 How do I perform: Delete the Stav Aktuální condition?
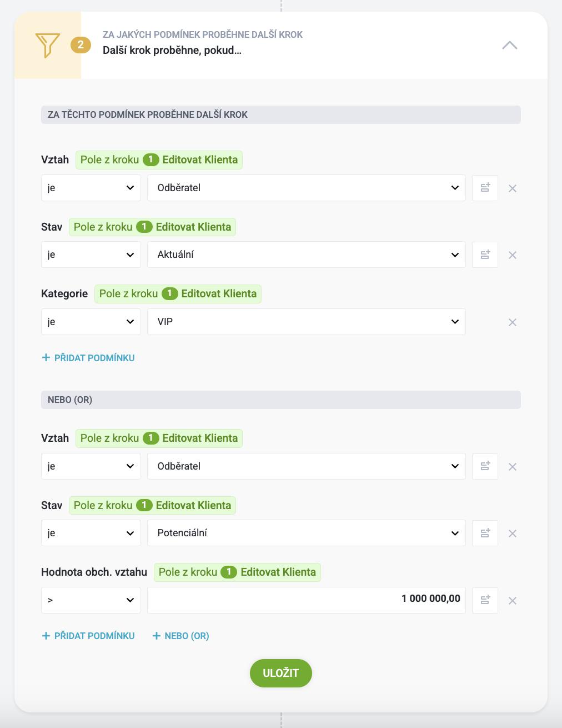tap(513, 255)
